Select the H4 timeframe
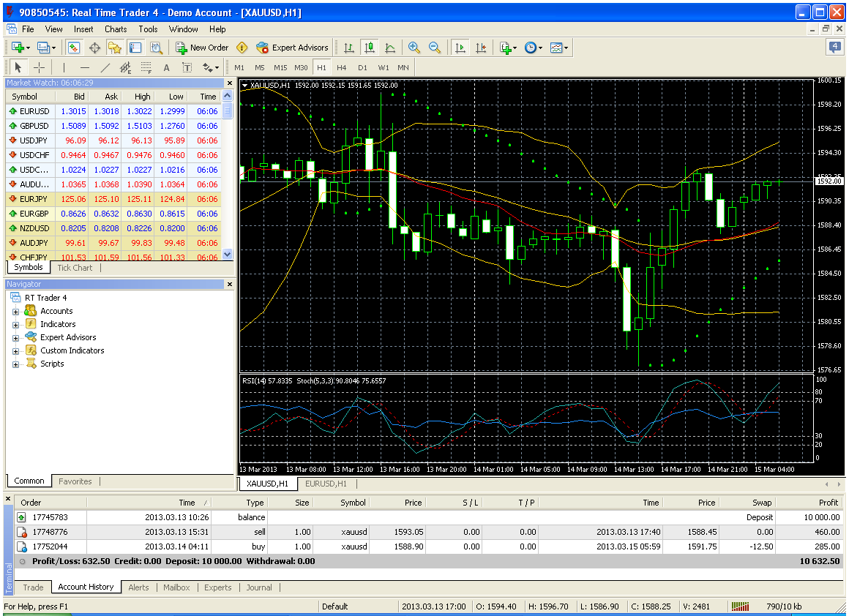 click(342, 67)
